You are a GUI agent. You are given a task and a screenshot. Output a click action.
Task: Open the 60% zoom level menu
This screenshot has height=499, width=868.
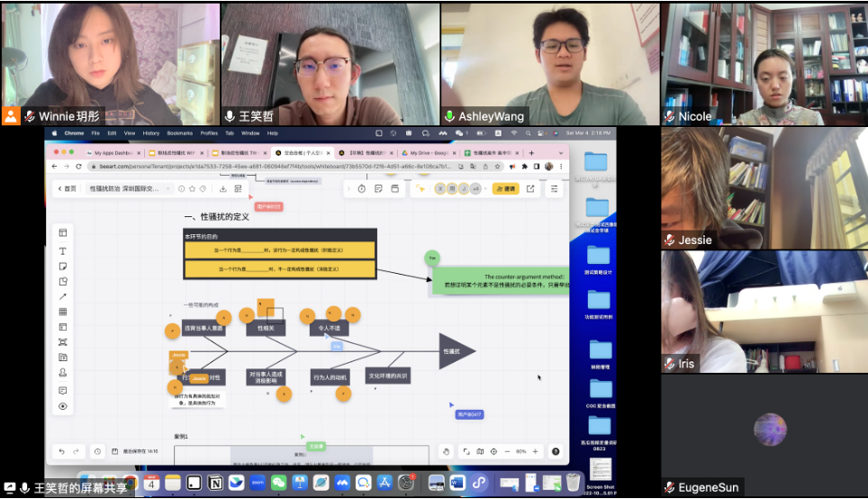click(521, 451)
